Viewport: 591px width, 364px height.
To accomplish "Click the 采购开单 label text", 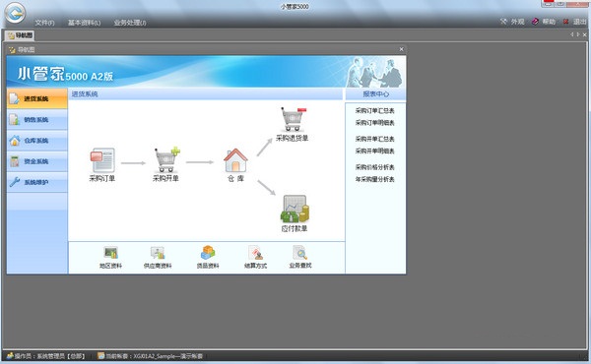I will click(165, 178).
